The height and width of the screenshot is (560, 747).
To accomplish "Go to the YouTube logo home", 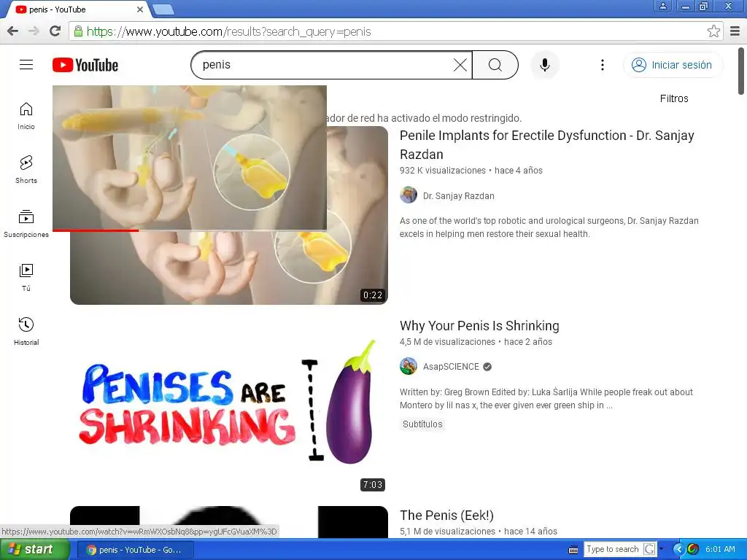I will click(x=85, y=65).
